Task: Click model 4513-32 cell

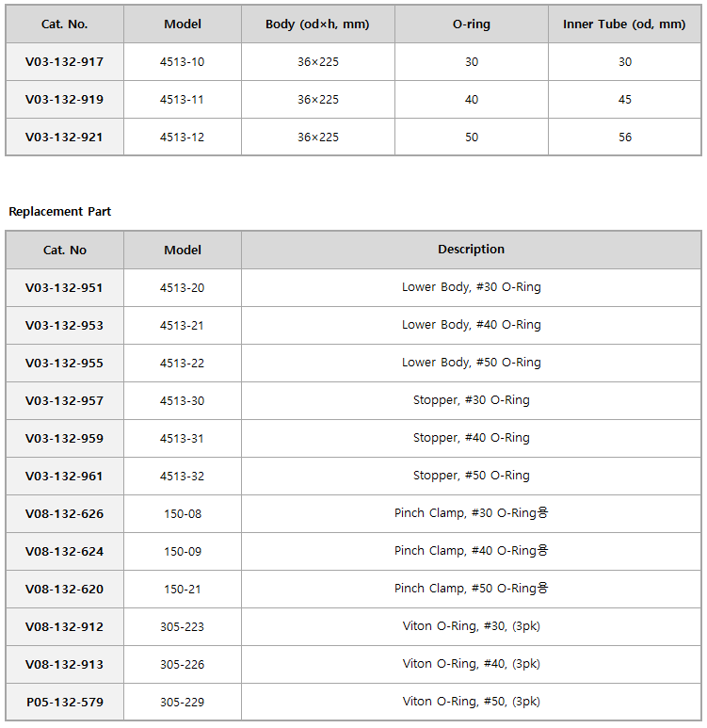Action: point(183,477)
